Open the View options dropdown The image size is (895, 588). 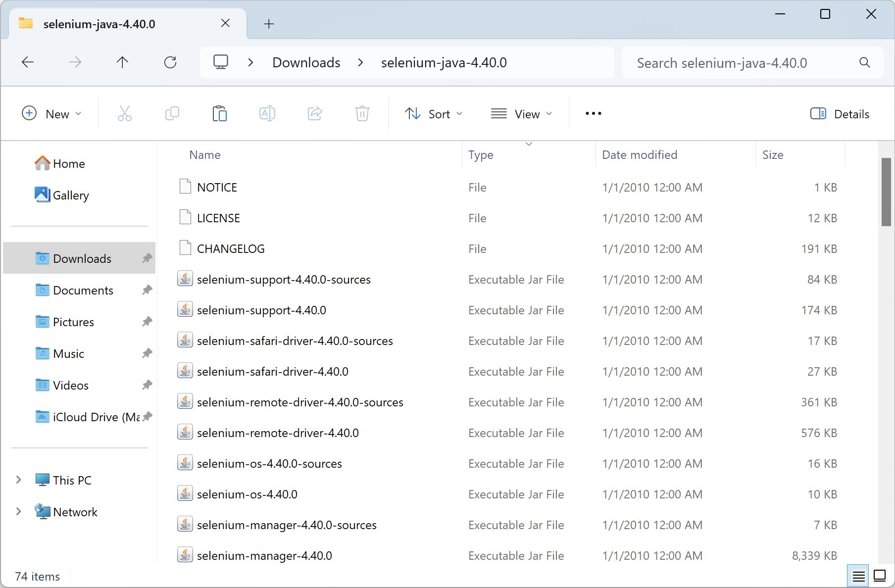[522, 113]
